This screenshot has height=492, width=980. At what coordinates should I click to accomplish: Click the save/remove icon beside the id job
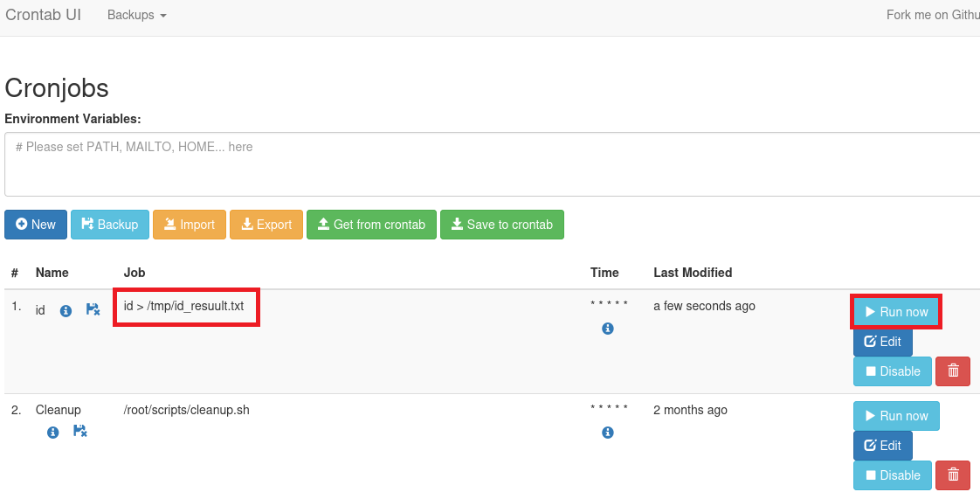pos(93,309)
